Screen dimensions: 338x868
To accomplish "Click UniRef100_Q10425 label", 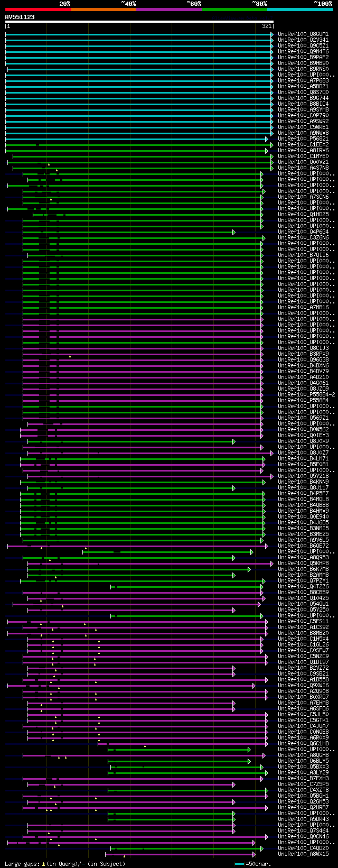I will [303, 598].
